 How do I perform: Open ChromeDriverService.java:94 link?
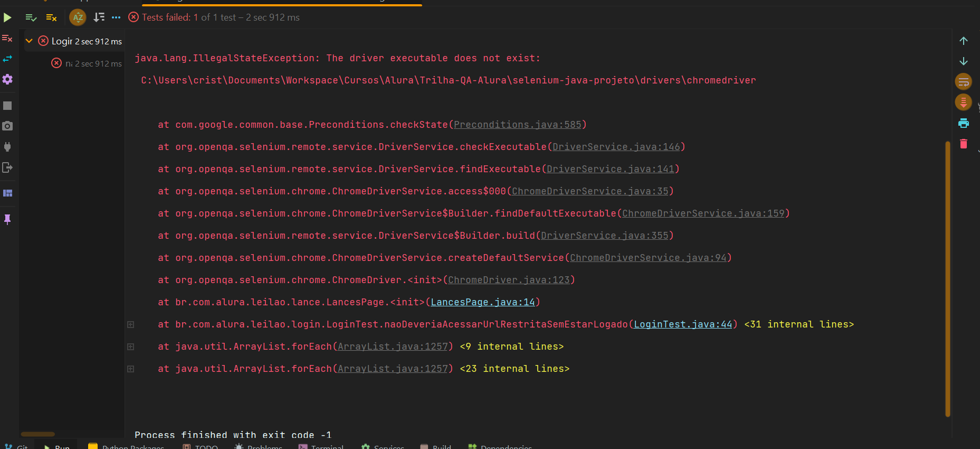648,258
